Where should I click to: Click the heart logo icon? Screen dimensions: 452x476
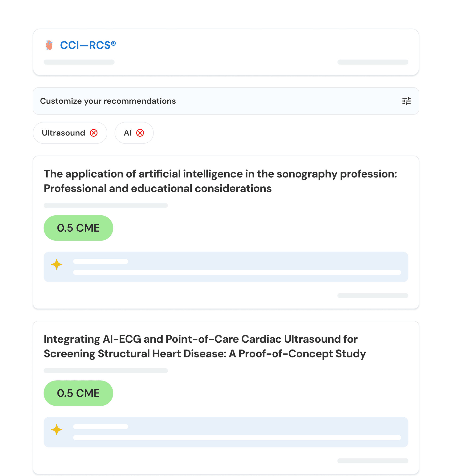click(x=49, y=45)
